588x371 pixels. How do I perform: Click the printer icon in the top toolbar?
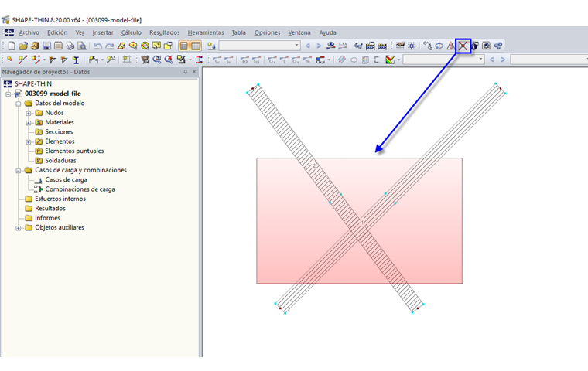point(70,46)
